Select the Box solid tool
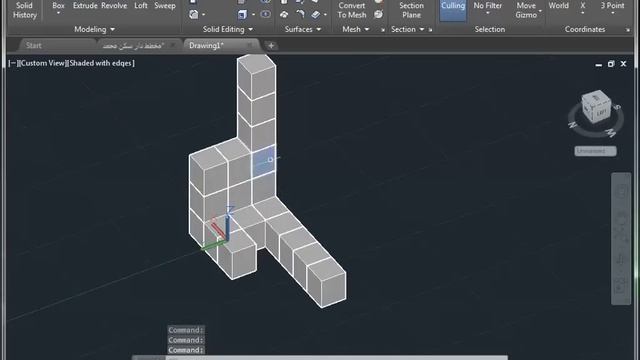 click(58, 6)
